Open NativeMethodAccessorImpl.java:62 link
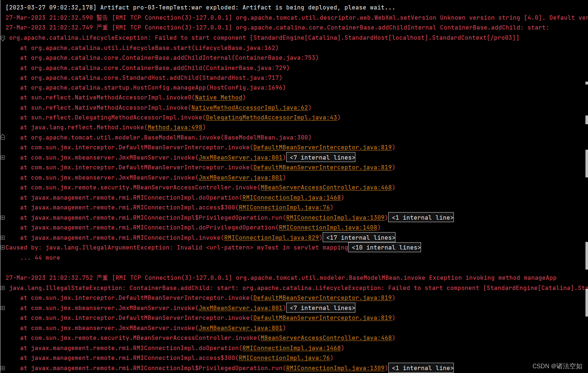Image resolution: width=588 pixels, height=373 pixels. (250, 107)
